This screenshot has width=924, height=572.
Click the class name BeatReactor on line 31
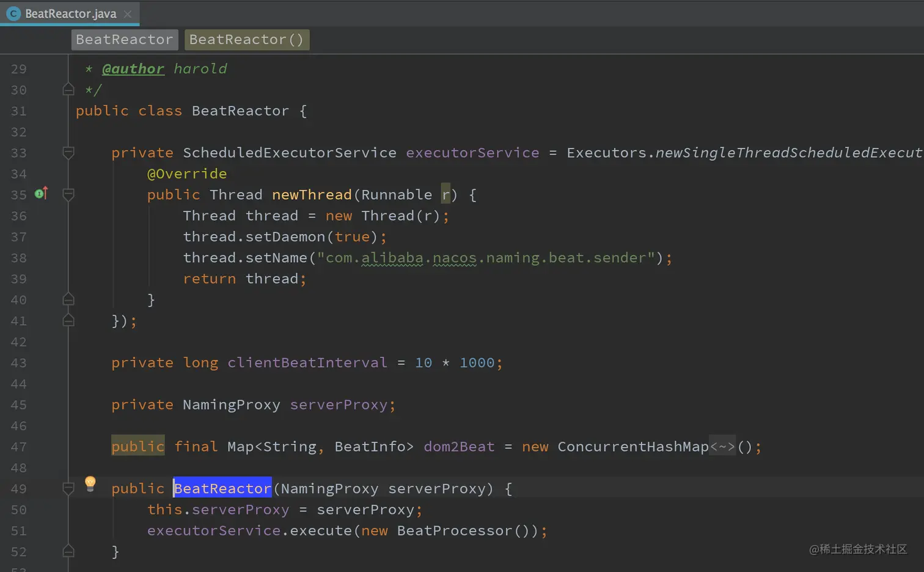[x=240, y=111]
